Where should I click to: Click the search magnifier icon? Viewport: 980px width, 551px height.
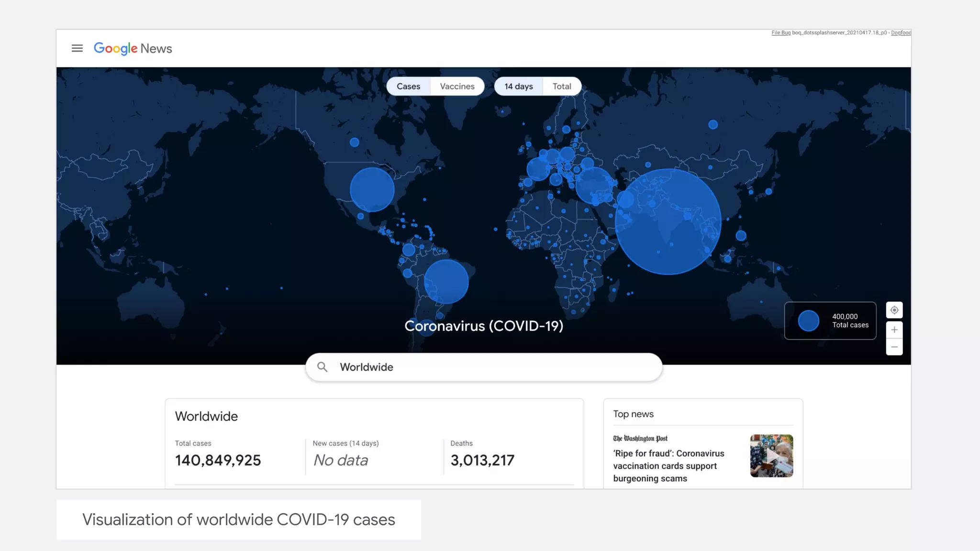323,367
